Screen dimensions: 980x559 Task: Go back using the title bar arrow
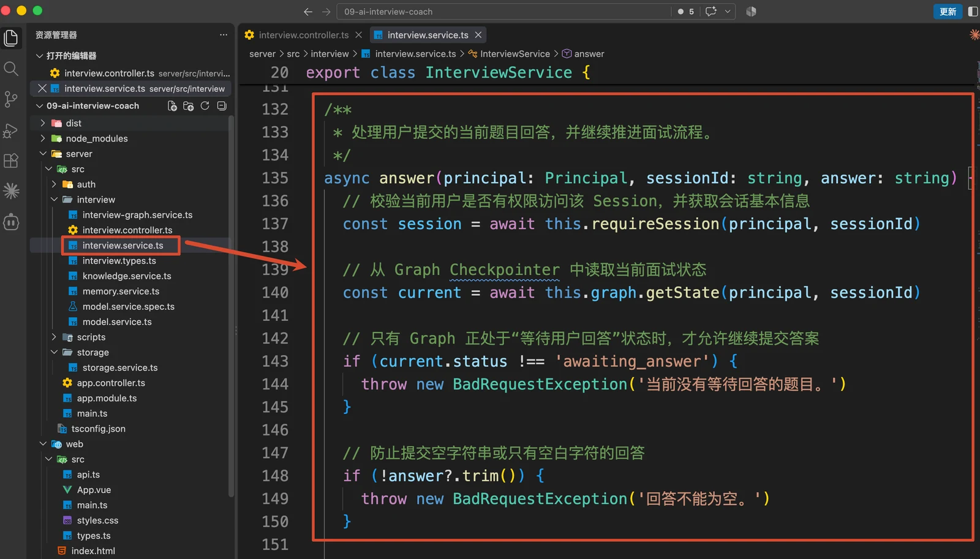(308, 12)
